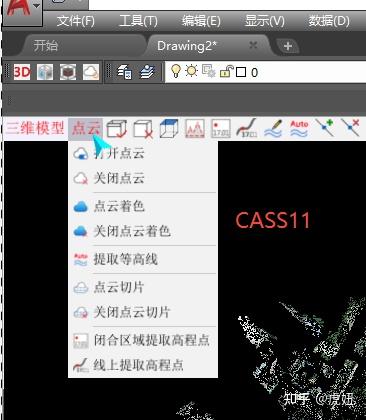Click the 点云 menu header
Screen dimensions: 366x420
coord(86,128)
